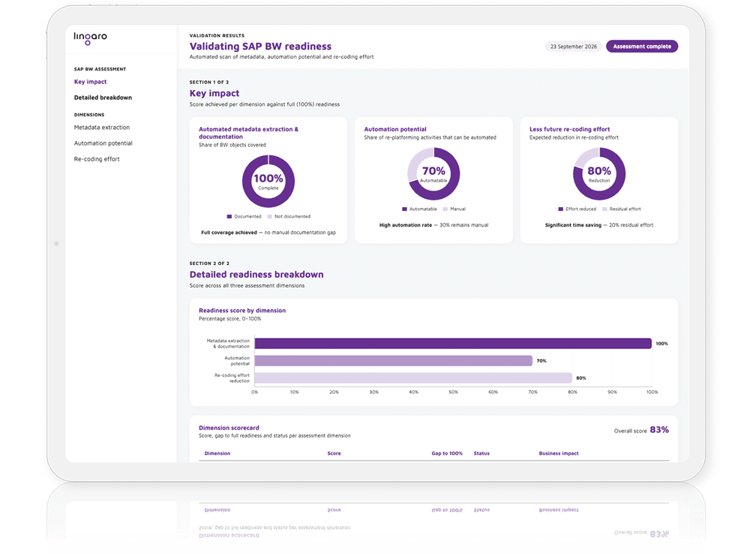The height and width of the screenshot is (554, 756).
Task: Click the Effort reduced legend swatch
Action: [561, 209]
